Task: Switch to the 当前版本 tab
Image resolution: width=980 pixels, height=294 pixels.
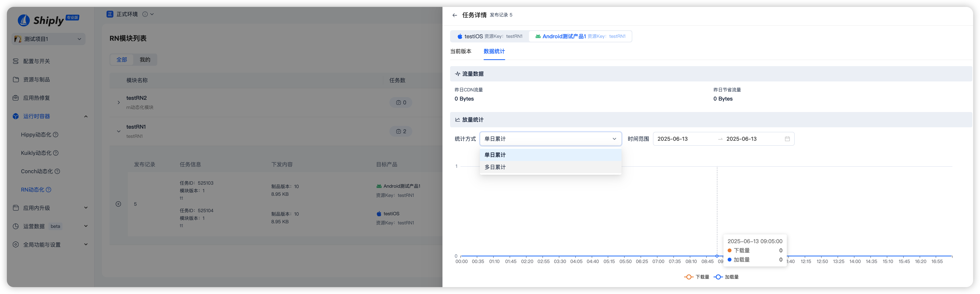Action: click(x=461, y=51)
